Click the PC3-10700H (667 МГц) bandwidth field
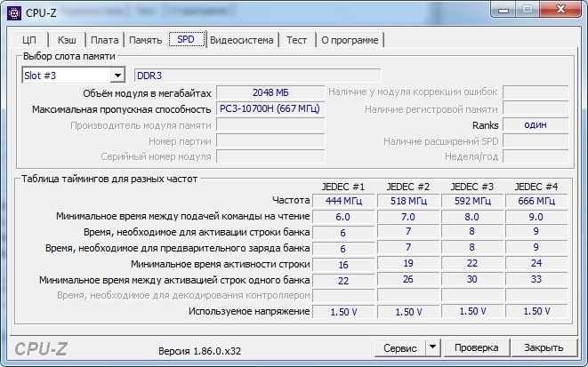Image resolution: width=588 pixels, height=367 pixels. [270, 108]
